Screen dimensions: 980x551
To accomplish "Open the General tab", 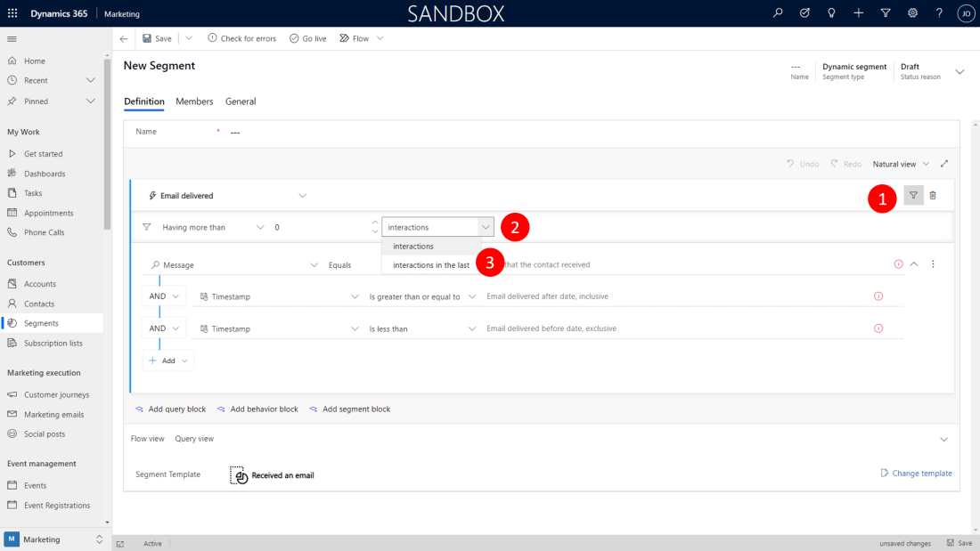I will [x=241, y=101].
